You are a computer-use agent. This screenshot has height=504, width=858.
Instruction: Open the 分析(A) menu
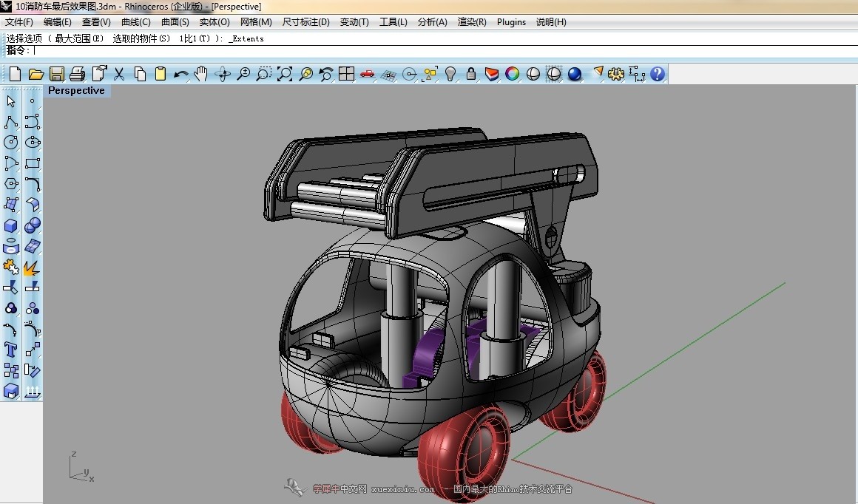point(432,22)
